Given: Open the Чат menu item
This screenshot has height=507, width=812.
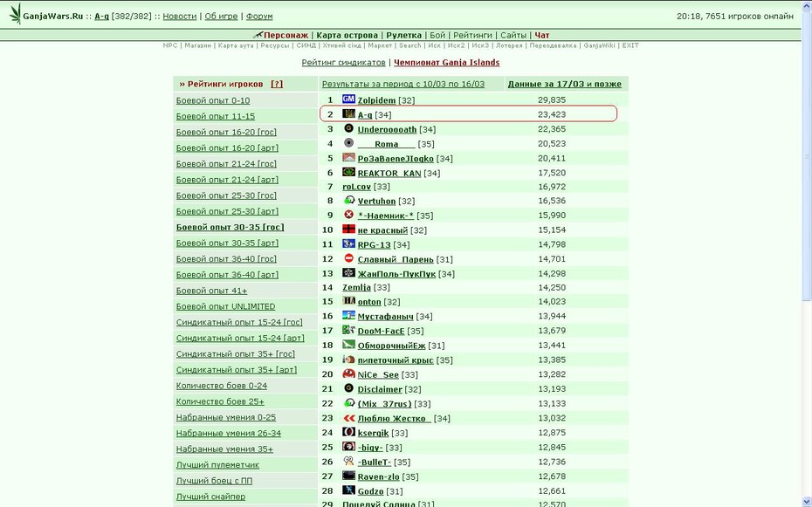Looking at the screenshot, I should pos(542,35).
